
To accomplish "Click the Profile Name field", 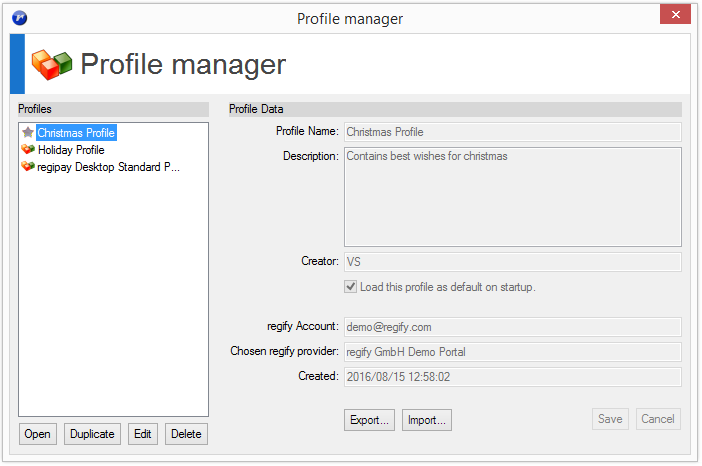I will coord(513,132).
